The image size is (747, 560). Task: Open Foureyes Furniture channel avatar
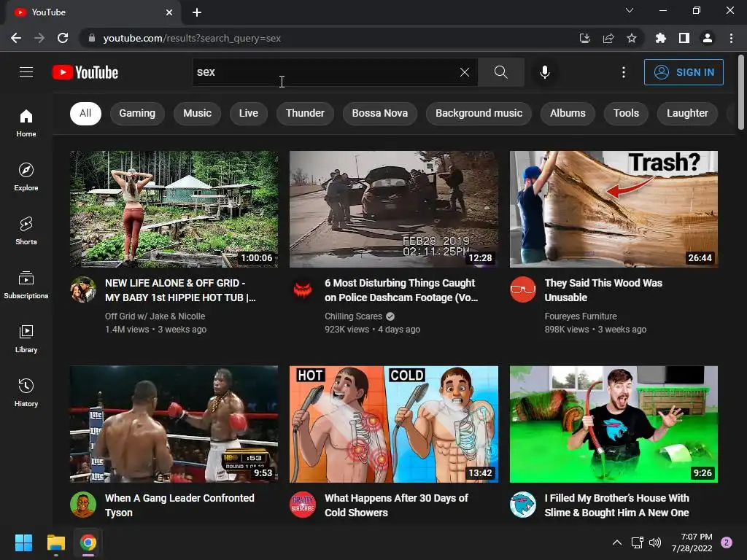[x=522, y=289]
